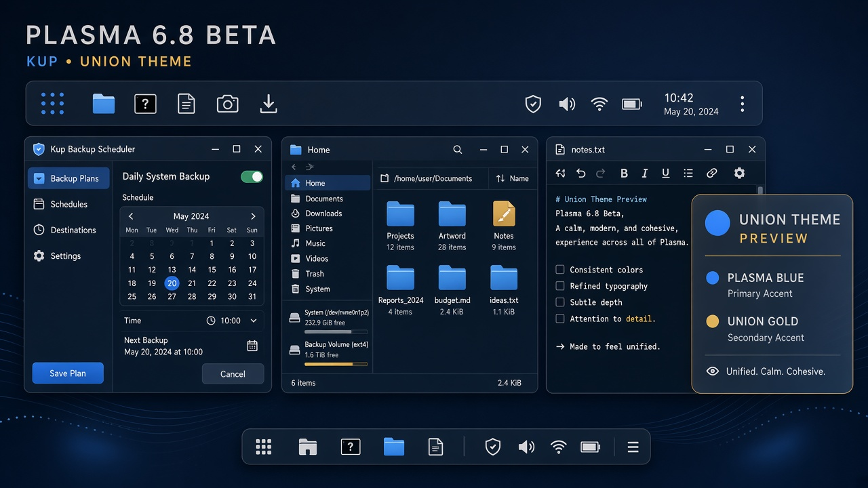This screenshot has height=488, width=868.
Task: Click the security shield tray icon in top panel
Action: click(x=533, y=104)
